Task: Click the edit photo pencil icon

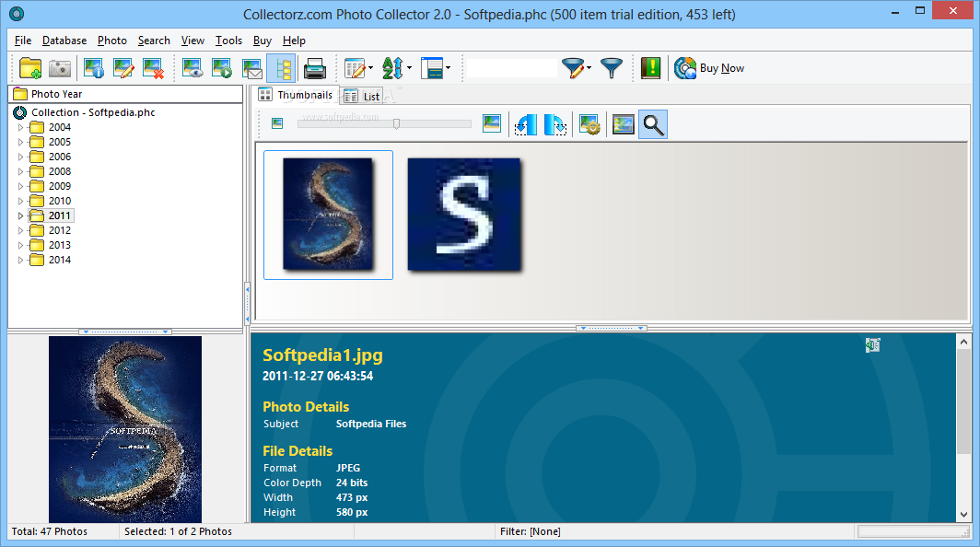Action: [123, 68]
